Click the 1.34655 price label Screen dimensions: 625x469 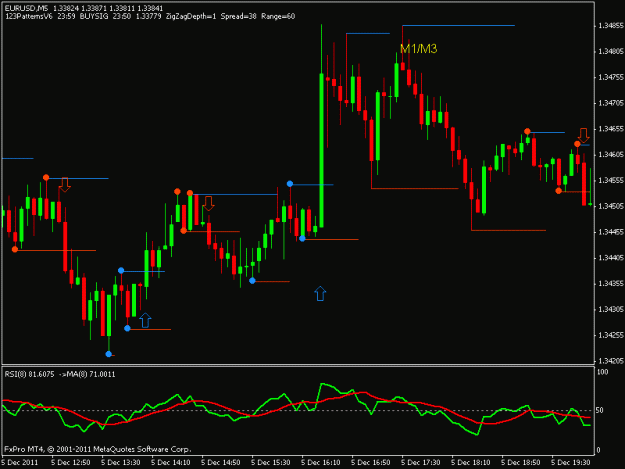coord(611,129)
